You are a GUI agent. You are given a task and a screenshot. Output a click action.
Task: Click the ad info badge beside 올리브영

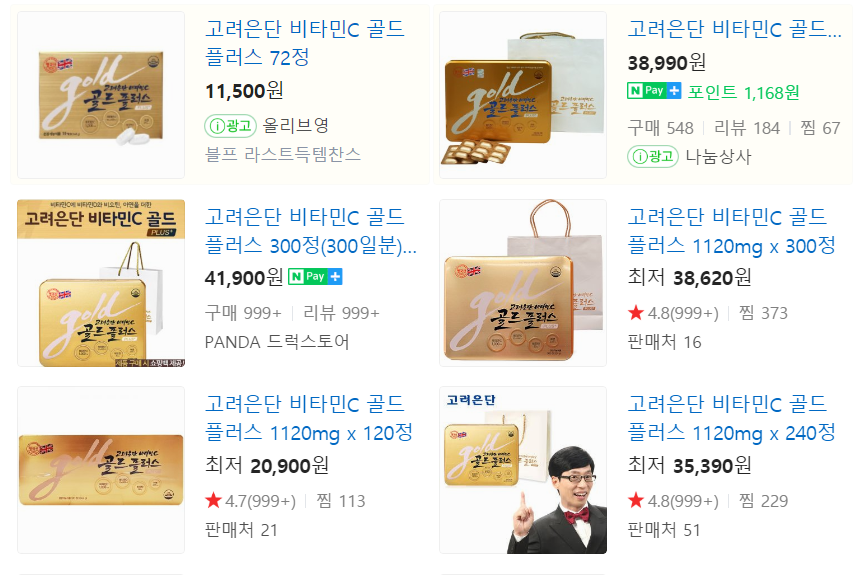click(x=230, y=126)
